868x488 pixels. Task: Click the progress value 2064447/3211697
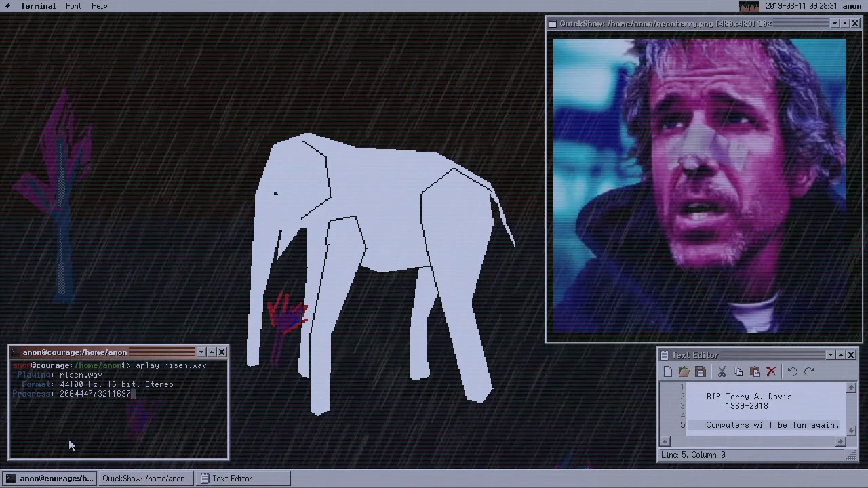click(x=95, y=394)
